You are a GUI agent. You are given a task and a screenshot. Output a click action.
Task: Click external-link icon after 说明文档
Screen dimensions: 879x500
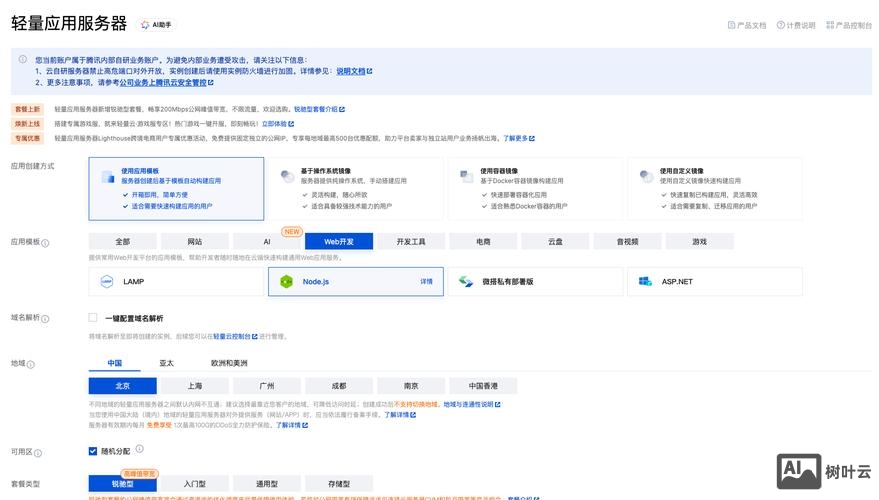pyautogui.click(x=369, y=71)
